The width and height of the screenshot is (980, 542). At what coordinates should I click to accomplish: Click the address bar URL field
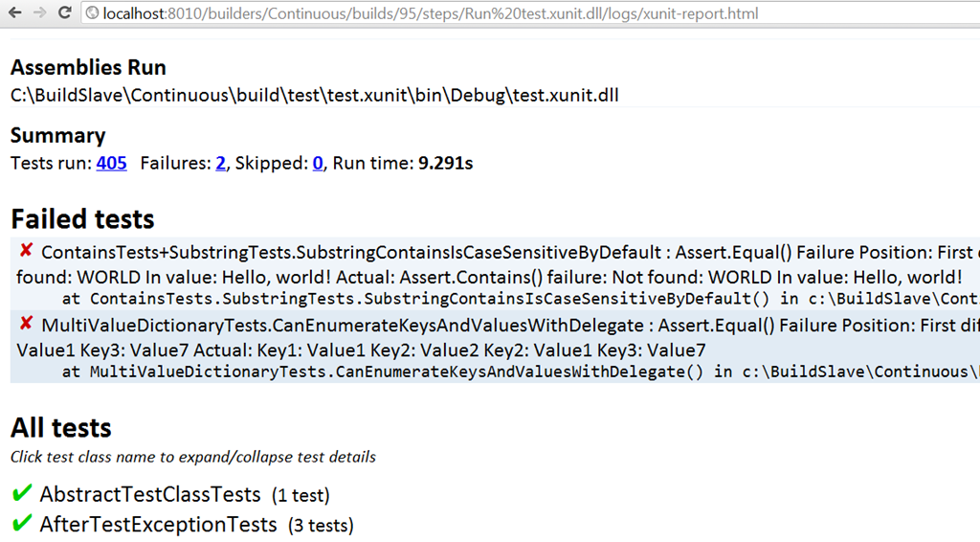click(x=530, y=13)
